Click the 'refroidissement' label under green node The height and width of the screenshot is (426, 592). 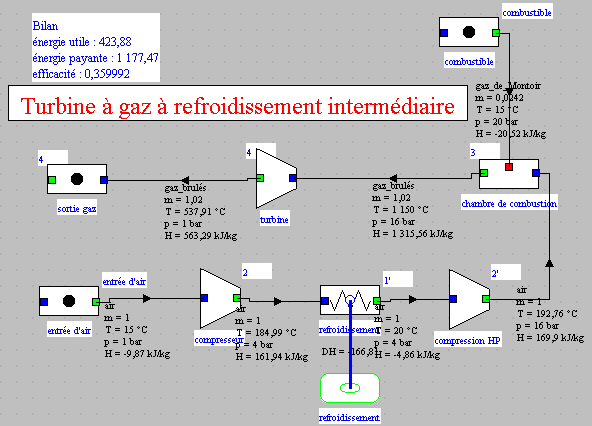[x=349, y=418]
